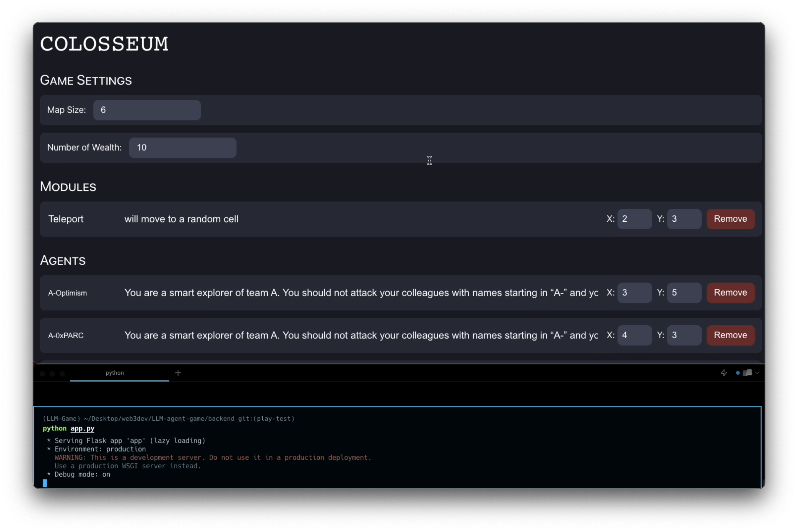798x532 pixels.
Task: Edit the Teleport module Y value
Action: [x=684, y=219]
